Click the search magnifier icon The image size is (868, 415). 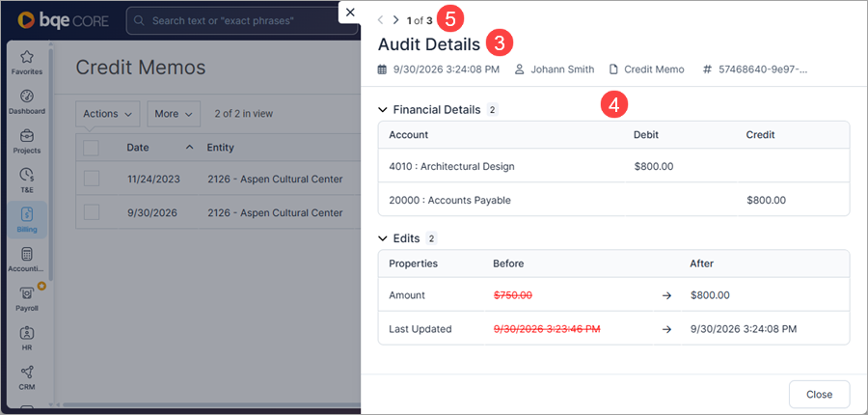point(140,21)
